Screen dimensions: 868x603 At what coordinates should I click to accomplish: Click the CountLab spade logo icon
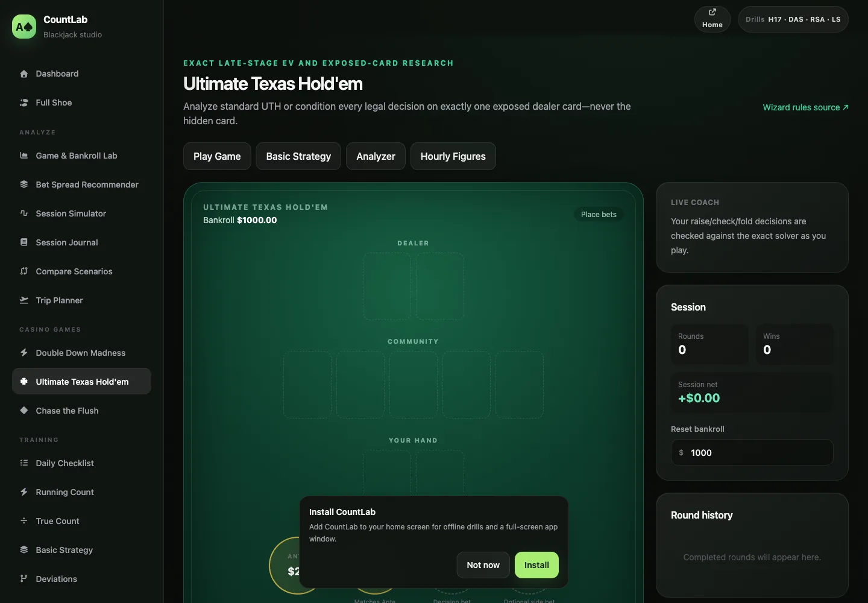(x=24, y=27)
